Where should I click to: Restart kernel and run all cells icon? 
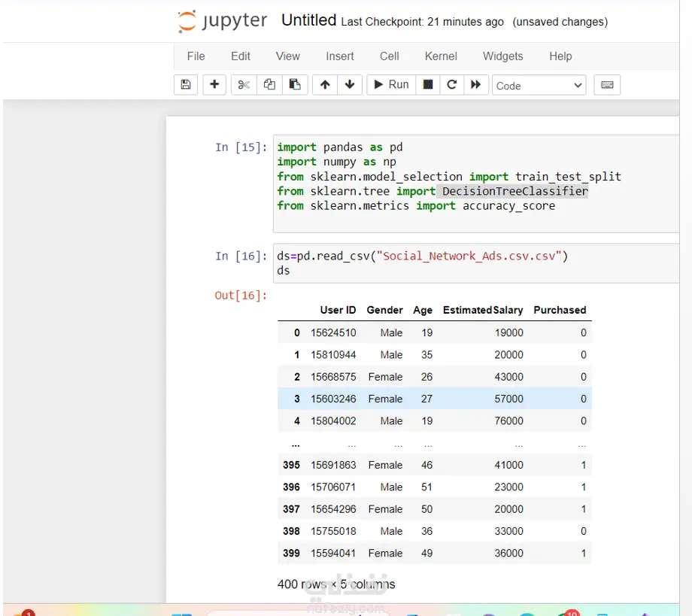click(475, 85)
